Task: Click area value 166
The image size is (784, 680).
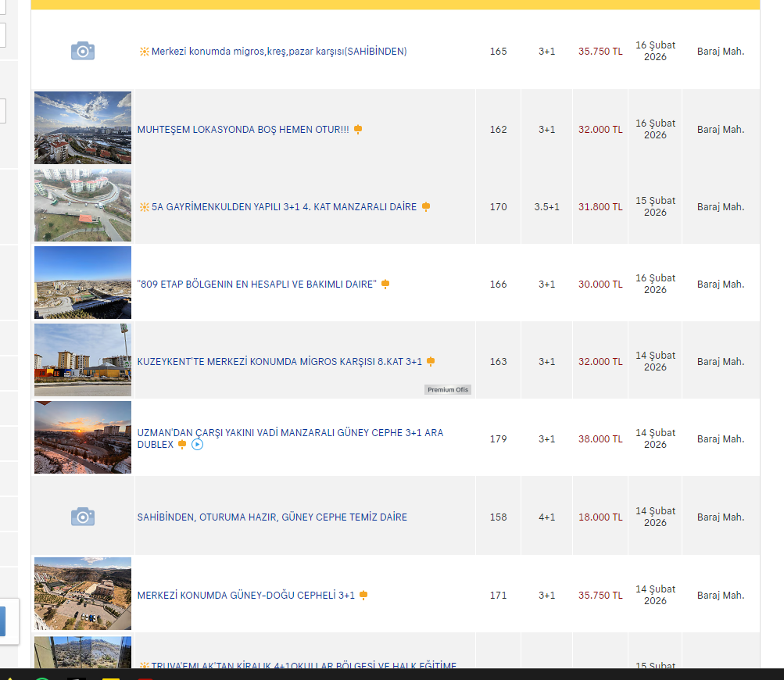Action: 499,285
